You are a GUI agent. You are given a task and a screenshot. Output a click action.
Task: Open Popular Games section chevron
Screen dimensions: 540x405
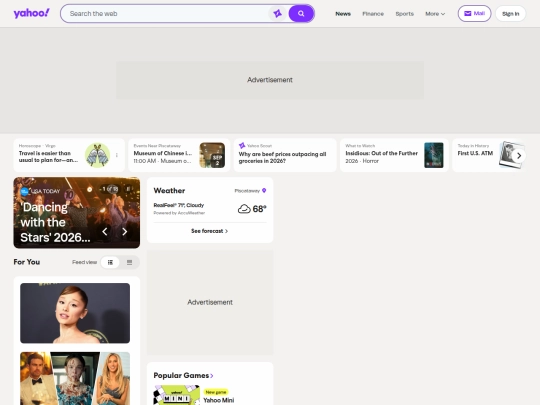[212, 376]
